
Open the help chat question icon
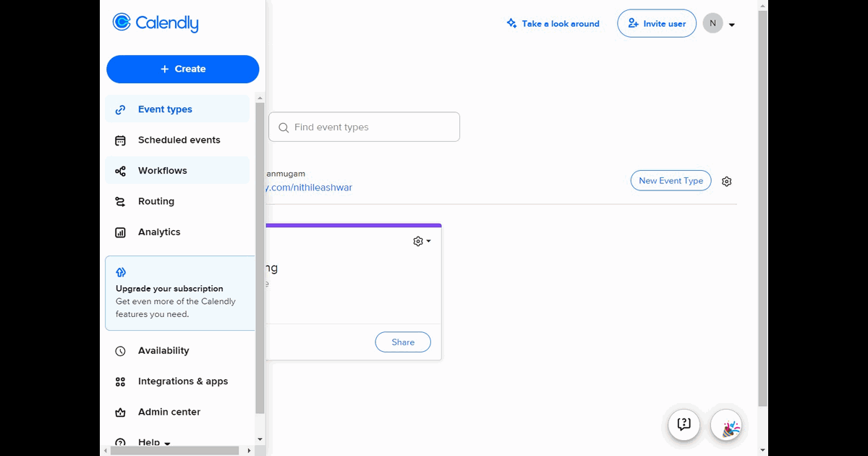[x=684, y=424]
